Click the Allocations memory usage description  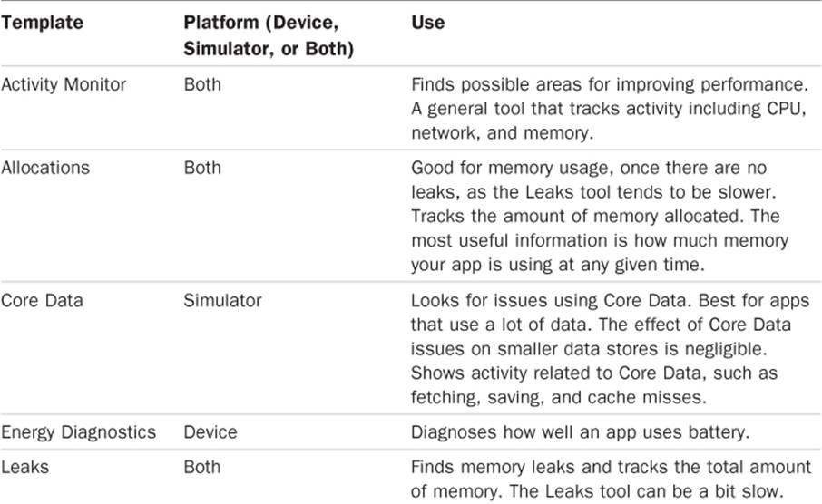600,216
